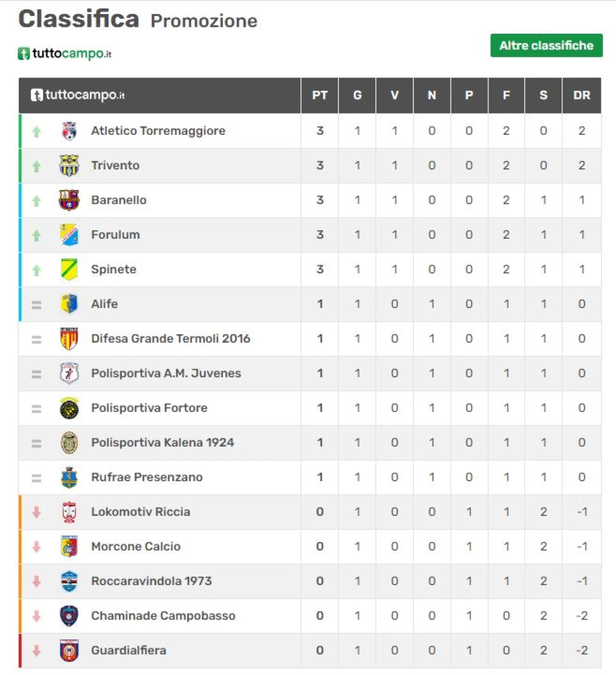Click the PT column header

pyautogui.click(x=320, y=95)
